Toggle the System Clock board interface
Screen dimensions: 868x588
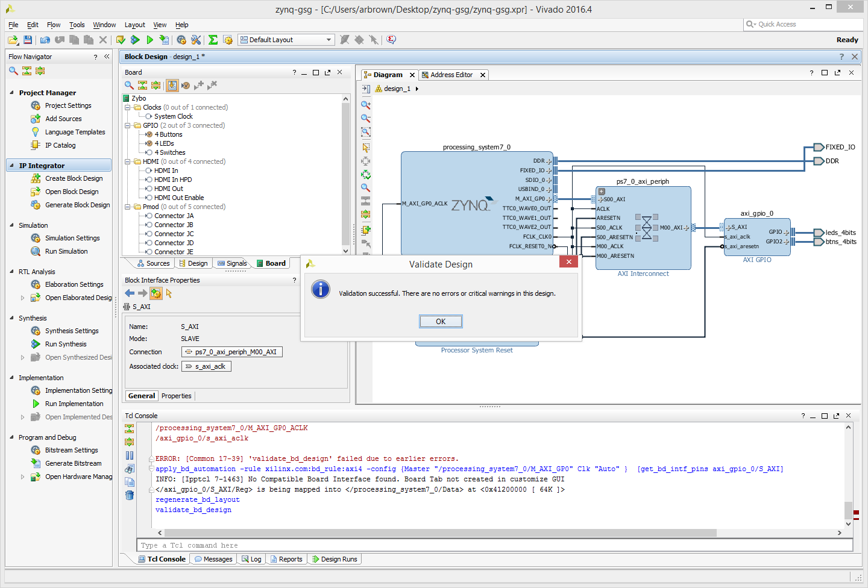click(x=149, y=116)
